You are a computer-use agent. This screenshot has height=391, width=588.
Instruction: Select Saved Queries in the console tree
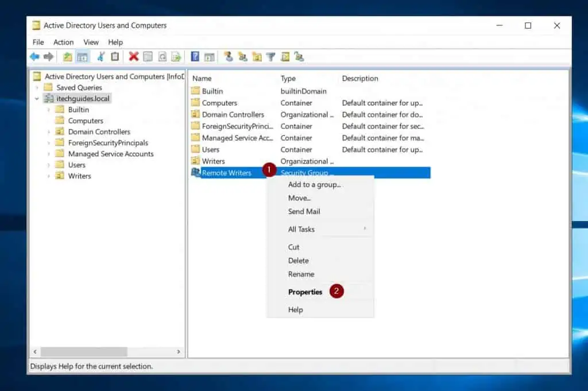(x=79, y=88)
